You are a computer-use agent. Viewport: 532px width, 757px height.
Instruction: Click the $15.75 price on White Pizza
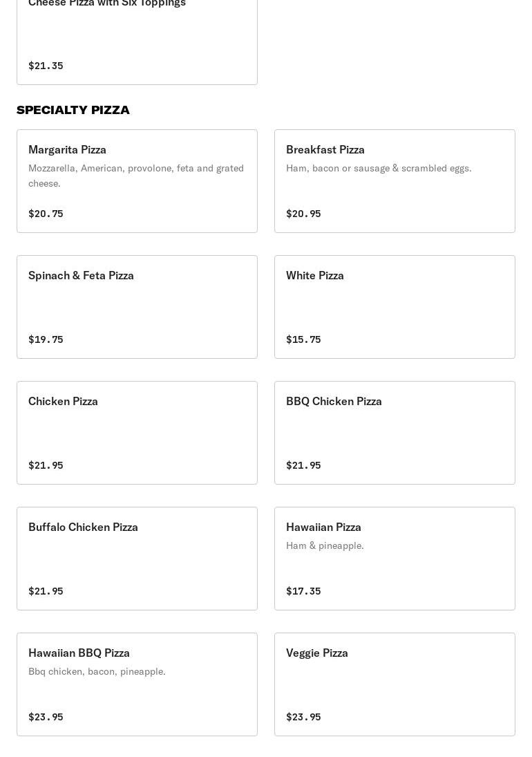pos(303,339)
